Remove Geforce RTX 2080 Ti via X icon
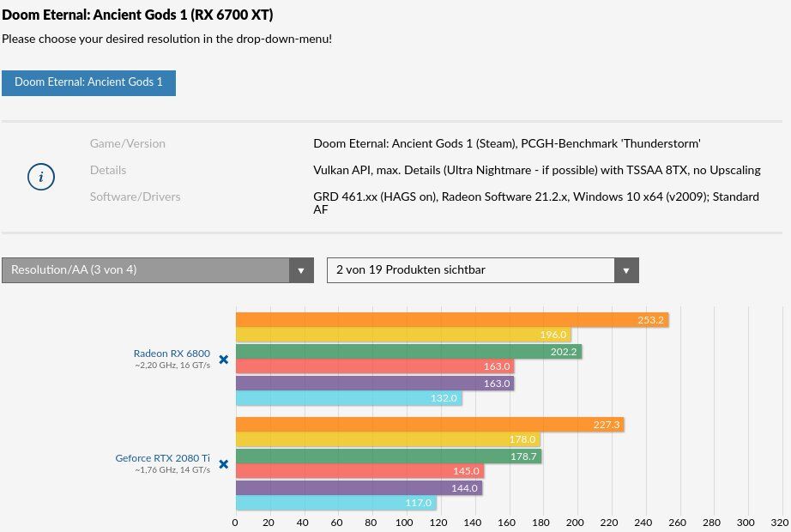Image resolution: width=791 pixels, height=532 pixels. (x=223, y=464)
